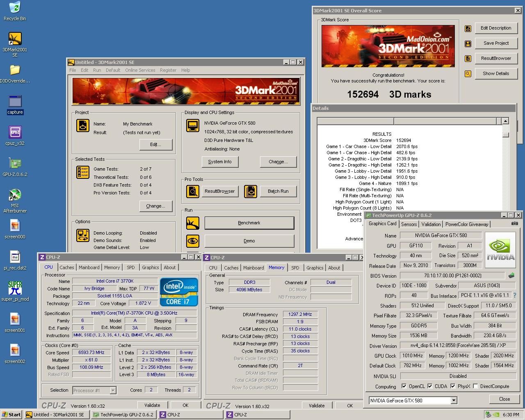Switch to the Validation tab in GPU-Z
The image size is (525, 420).
click(x=431, y=224)
